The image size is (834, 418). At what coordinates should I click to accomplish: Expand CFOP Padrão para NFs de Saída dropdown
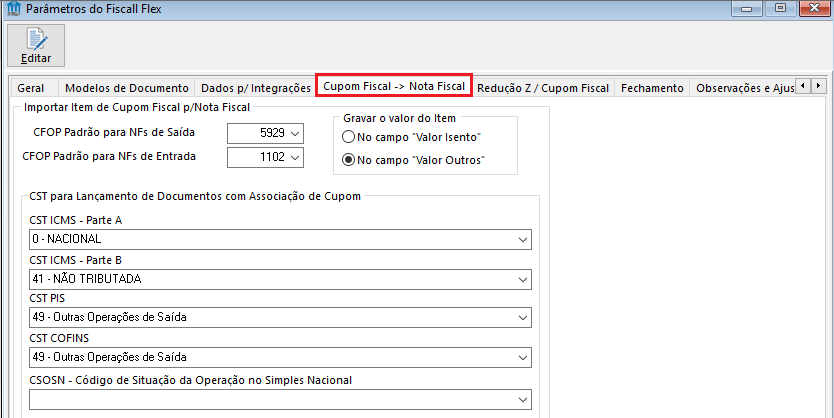[296, 133]
